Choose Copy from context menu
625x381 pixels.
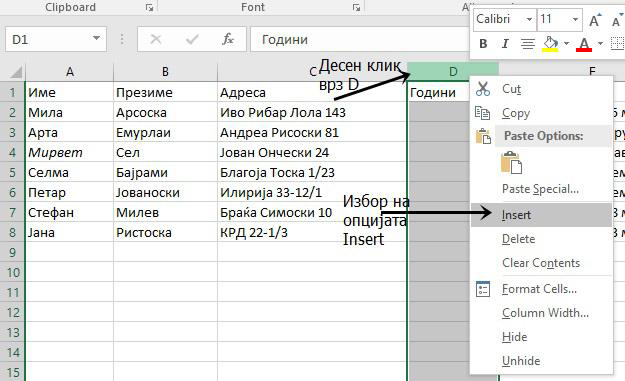coord(541,113)
